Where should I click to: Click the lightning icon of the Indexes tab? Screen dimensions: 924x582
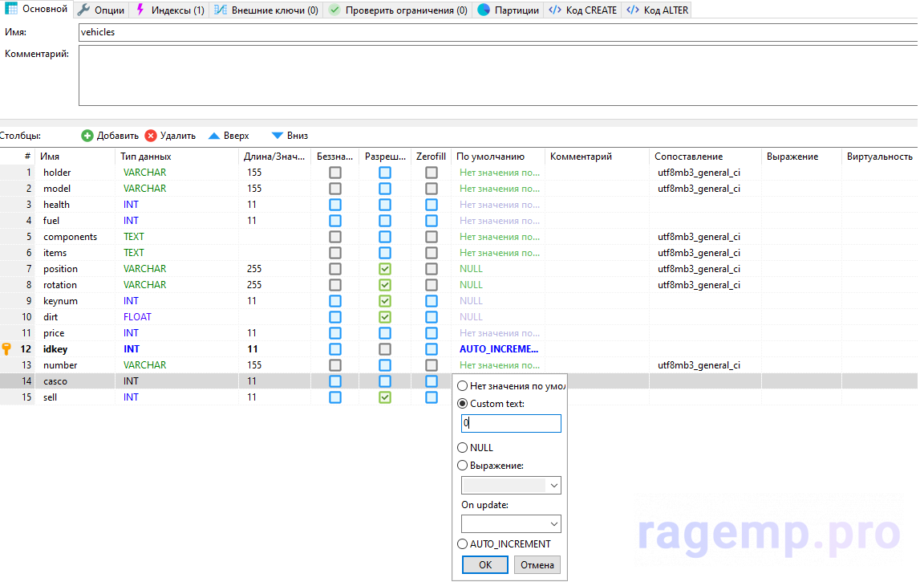coord(140,10)
